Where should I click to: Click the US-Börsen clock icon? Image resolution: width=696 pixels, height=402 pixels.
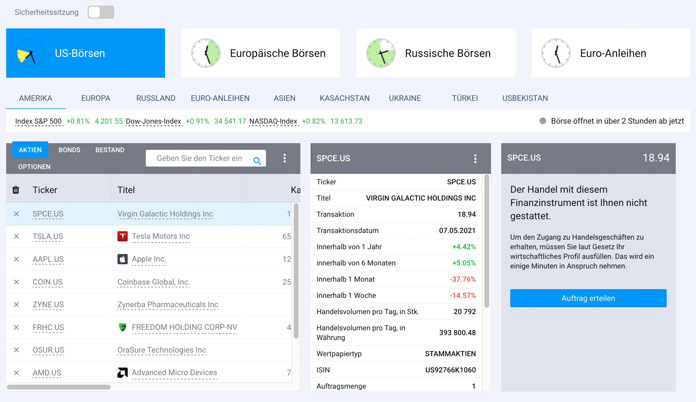click(x=30, y=53)
